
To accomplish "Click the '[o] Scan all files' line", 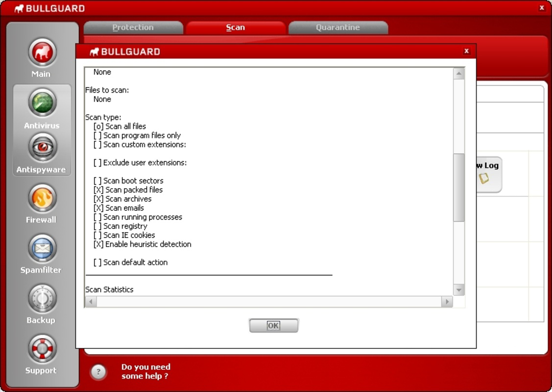I will pyautogui.click(x=120, y=126).
